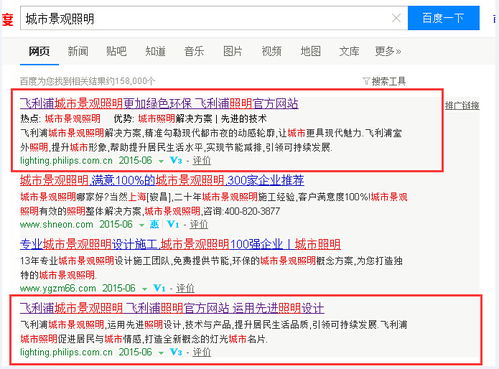
Task: Click snippet text 咨询:400-820-3877
Action: [x=241, y=211]
